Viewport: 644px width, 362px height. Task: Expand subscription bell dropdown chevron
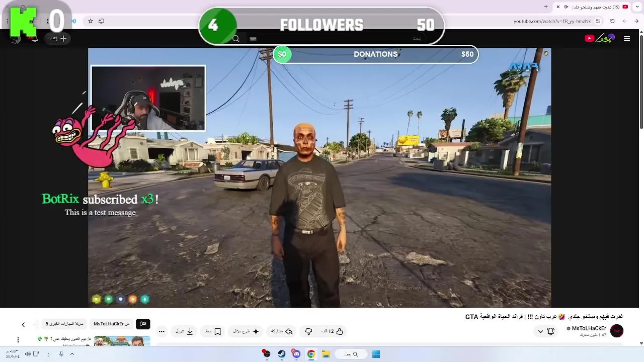tap(540, 331)
